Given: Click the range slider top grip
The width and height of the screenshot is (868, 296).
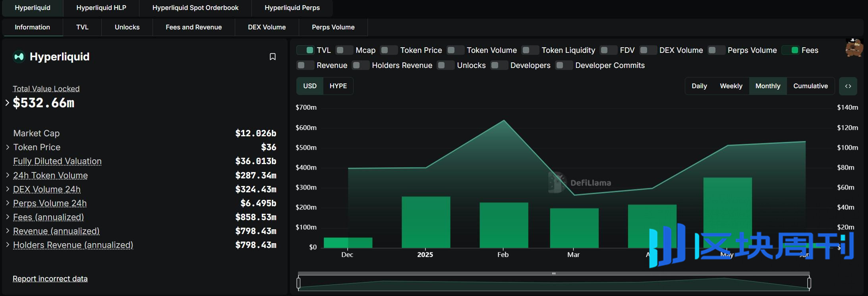Looking at the screenshot, I should click(x=554, y=273).
